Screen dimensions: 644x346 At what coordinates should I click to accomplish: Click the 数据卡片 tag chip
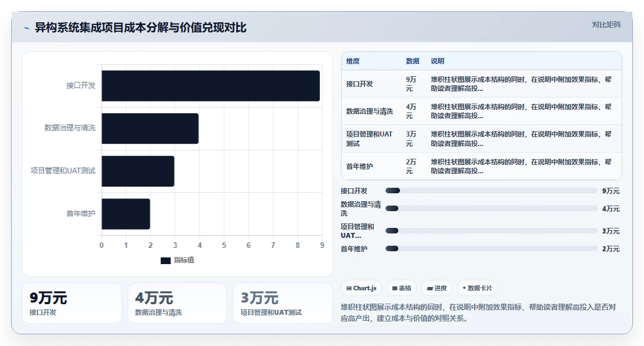(x=477, y=288)
